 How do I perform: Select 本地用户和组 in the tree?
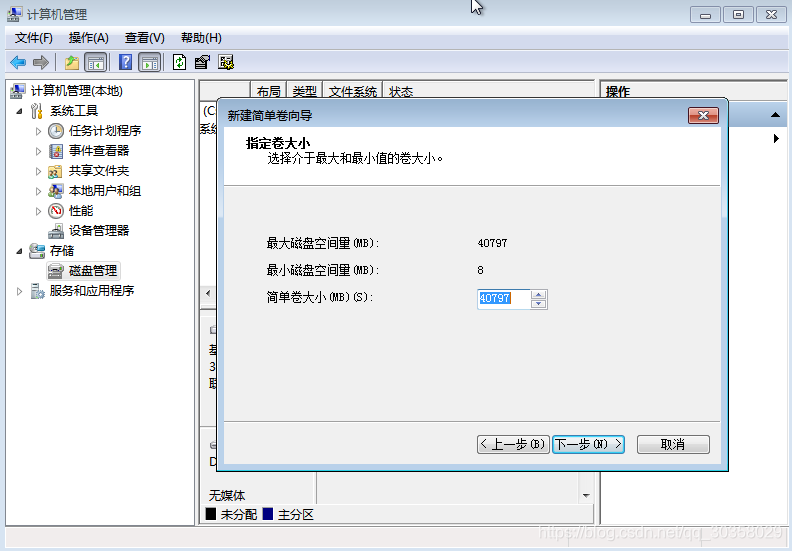pos(105,191)
